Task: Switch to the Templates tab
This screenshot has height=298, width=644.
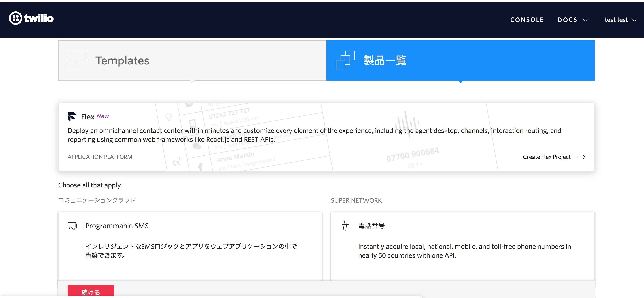Action: pyautogui.click(x=192, y=60)
